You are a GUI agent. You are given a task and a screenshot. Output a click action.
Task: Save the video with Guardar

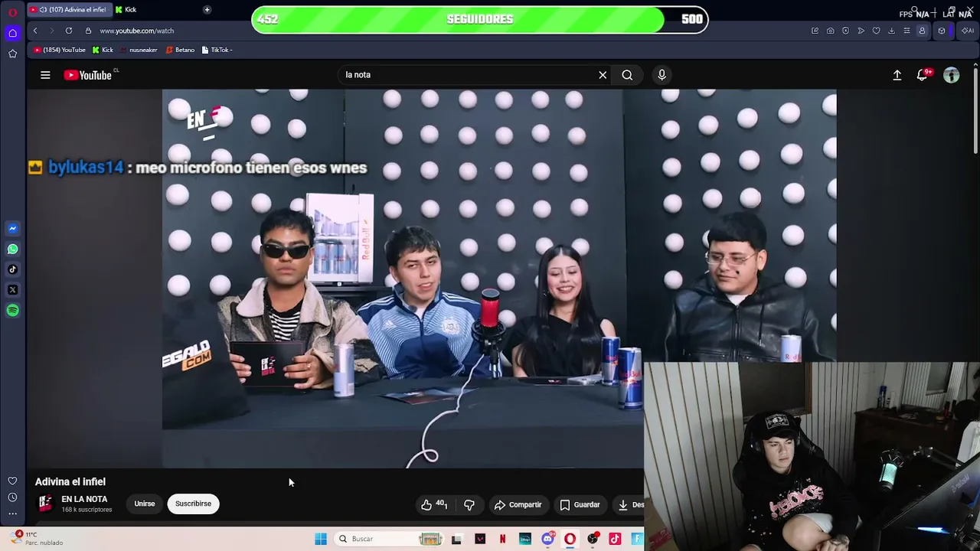click(580, 504)
